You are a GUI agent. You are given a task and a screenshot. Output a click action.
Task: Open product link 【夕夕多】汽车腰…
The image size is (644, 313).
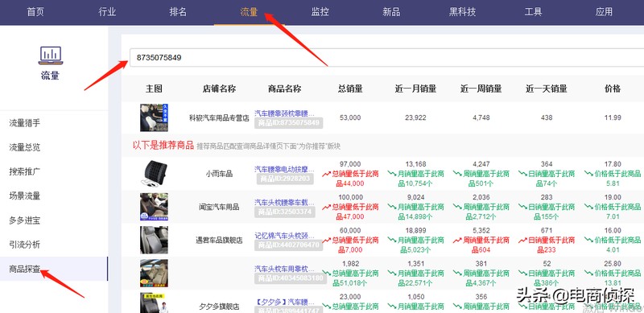pyautogui.click(x=284, y=302)
